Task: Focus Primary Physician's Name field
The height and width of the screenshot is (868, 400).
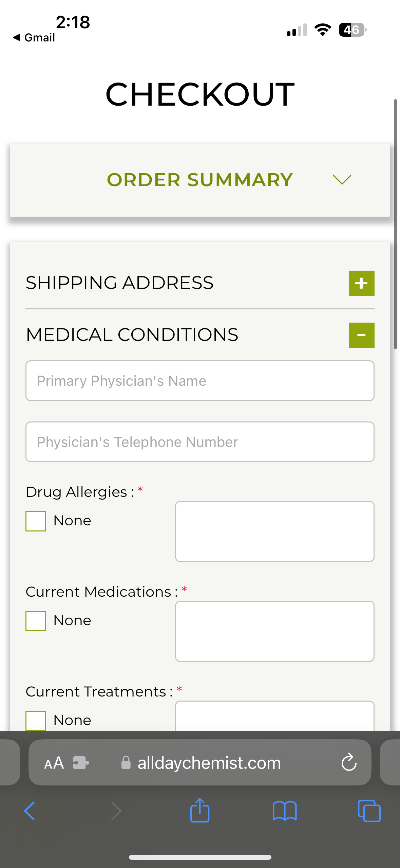Action: (x=200, y=381)
